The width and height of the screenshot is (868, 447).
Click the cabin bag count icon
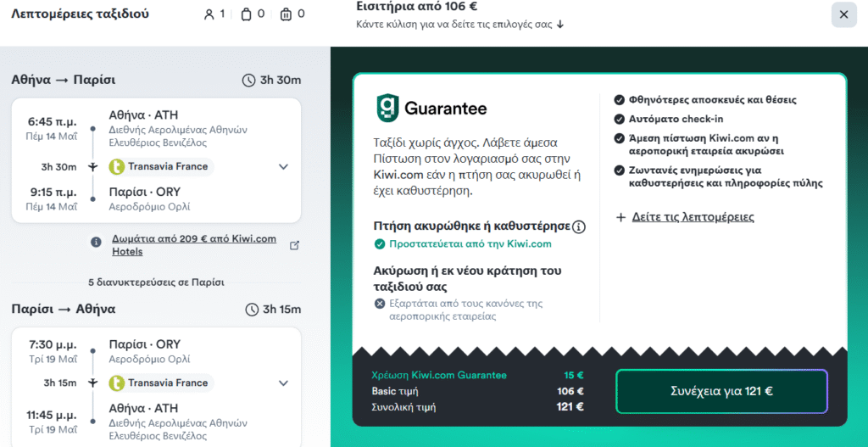pyautogui.click(x=246, y=14)
